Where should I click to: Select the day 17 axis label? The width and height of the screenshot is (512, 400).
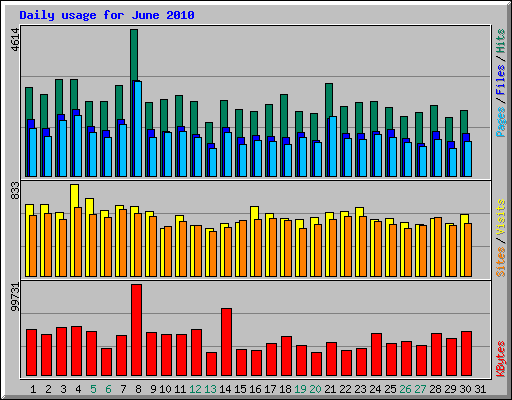270,389
